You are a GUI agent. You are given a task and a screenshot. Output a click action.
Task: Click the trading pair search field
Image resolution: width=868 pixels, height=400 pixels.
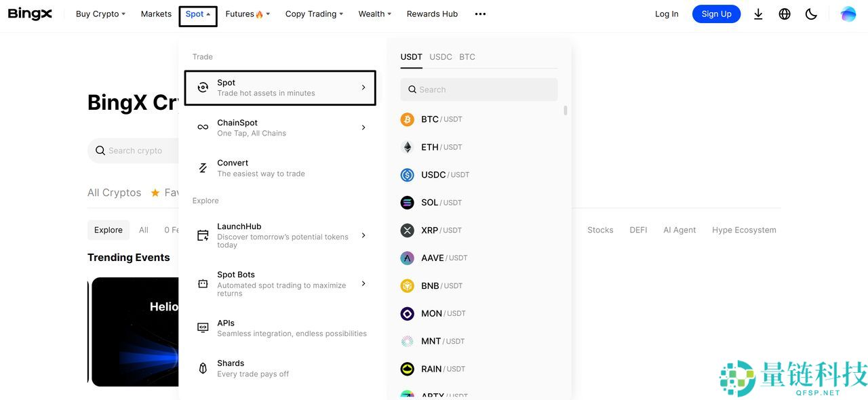tap(479, 89)
